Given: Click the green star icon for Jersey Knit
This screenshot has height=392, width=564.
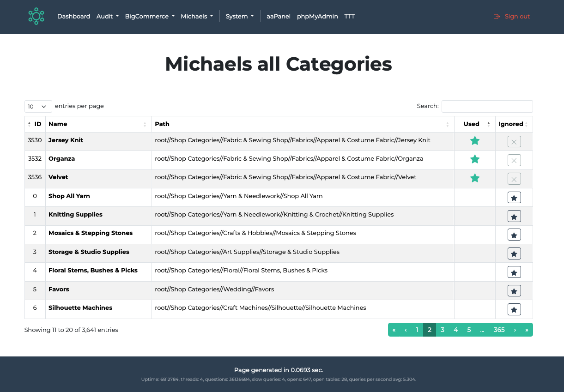Looking at the screenshot, I should 475,140.
